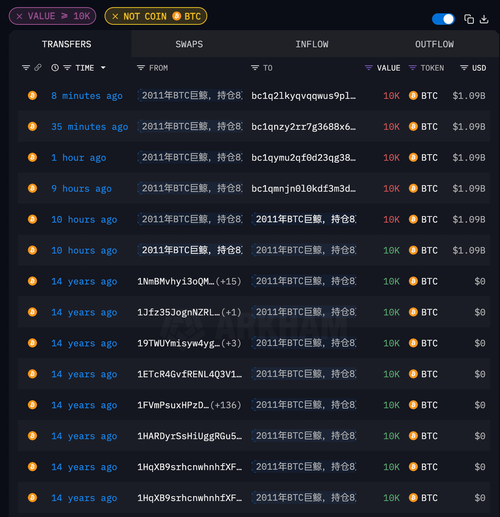Click the link chain icon in header
The width and height of the screenshot is (500, 517).
point(38,68)
